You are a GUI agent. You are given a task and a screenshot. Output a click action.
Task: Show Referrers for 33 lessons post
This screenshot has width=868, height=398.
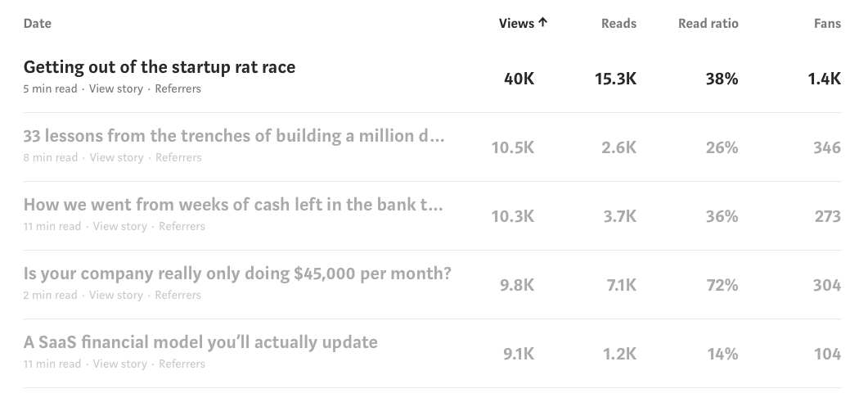(178, 157)
